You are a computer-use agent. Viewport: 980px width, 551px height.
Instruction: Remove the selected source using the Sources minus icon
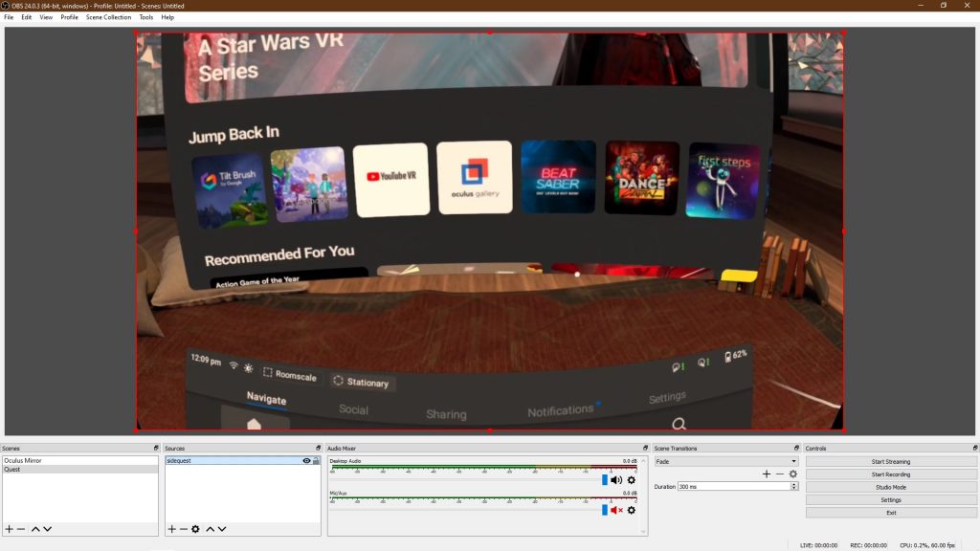tap(184, 529)
